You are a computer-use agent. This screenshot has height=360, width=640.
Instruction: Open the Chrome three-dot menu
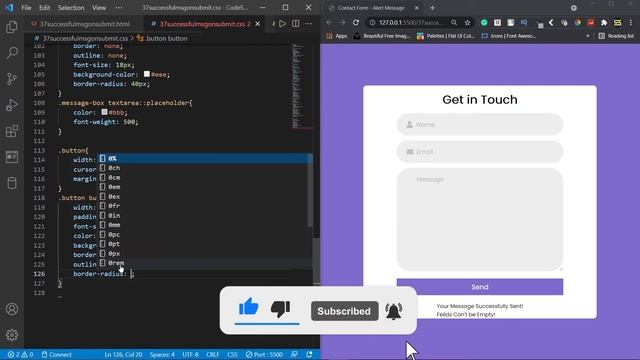tap(631, 22)
